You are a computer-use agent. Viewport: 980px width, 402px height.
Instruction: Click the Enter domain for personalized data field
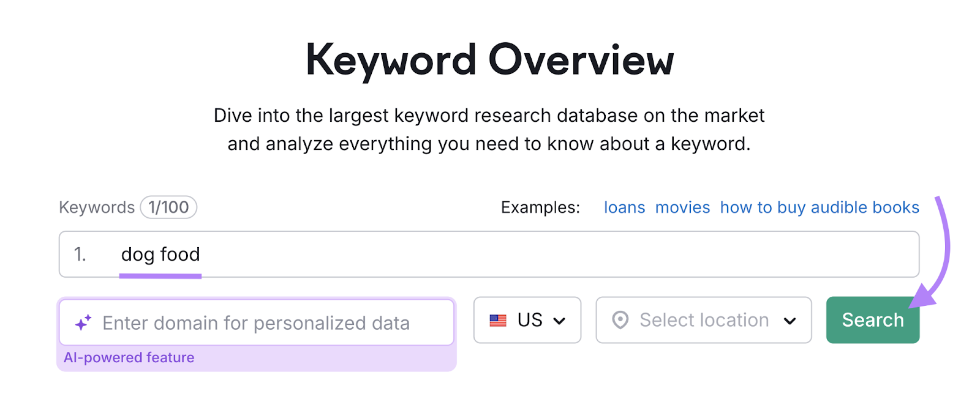[256, 322]
